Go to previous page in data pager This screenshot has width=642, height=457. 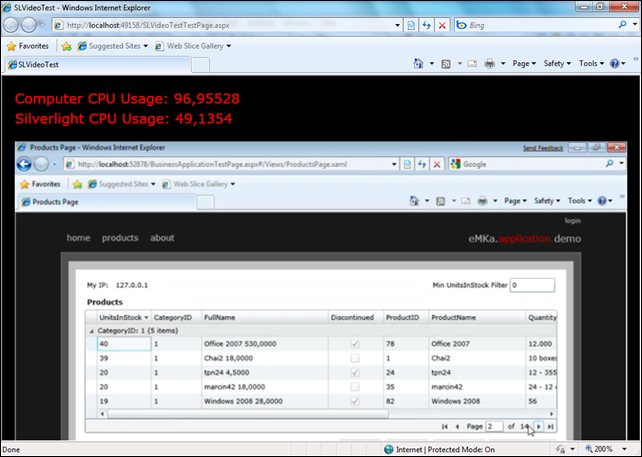[x=457, y=427]
